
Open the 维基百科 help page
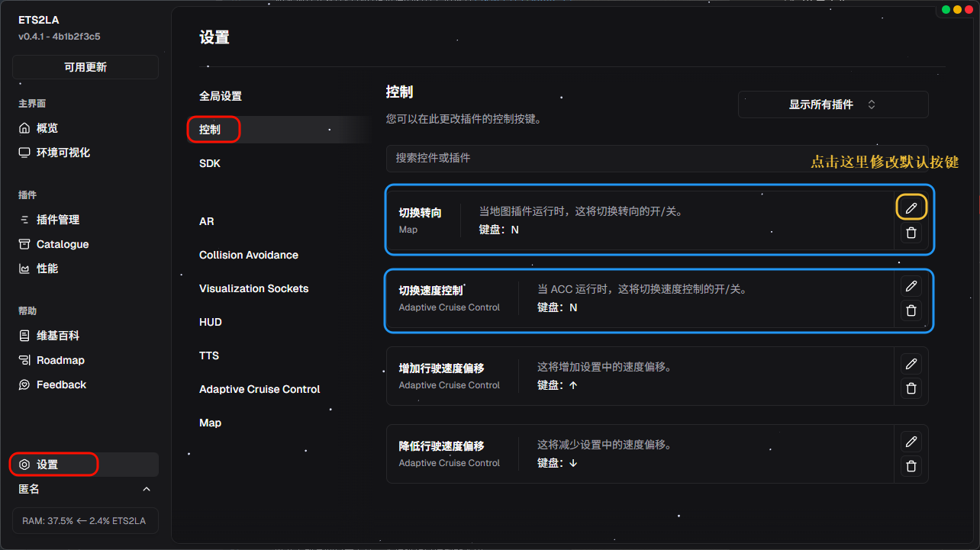pos(58,336)
